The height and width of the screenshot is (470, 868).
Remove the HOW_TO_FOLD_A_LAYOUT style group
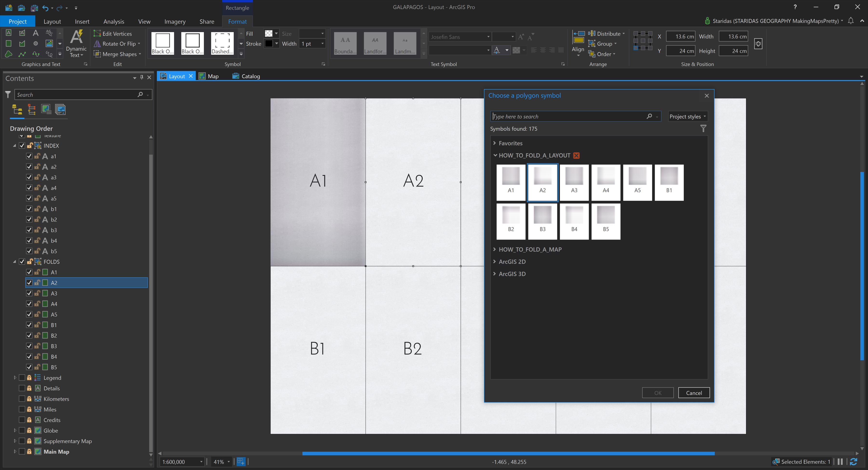pos(576,155)
